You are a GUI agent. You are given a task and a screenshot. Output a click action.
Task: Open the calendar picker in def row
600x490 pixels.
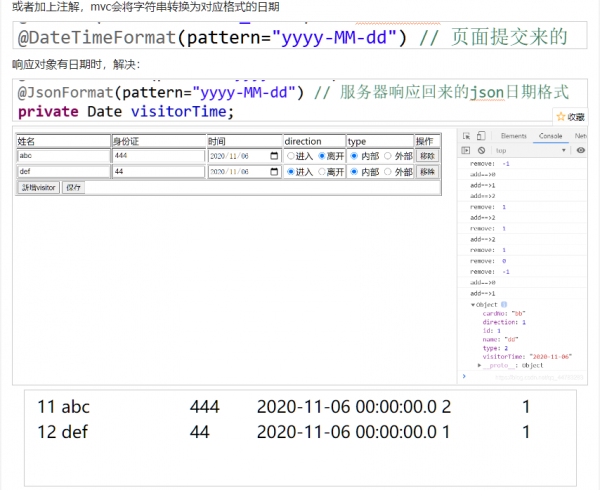click(x=274, y=172)
